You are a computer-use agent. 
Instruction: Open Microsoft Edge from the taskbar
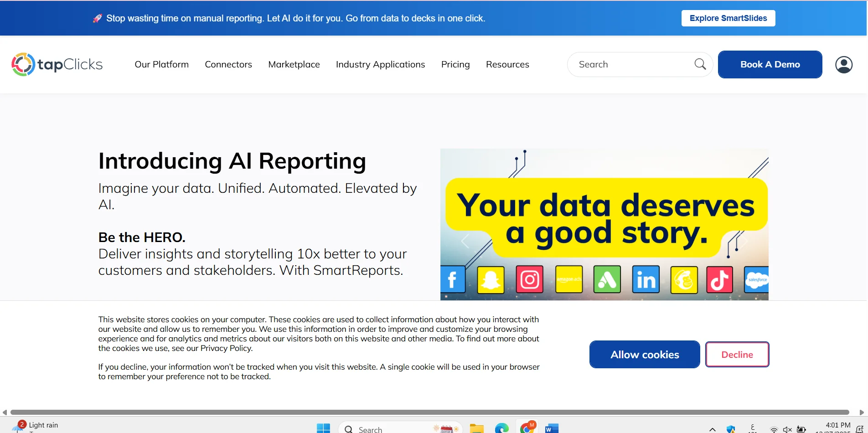pyautogui.click(x=501, y=428)
